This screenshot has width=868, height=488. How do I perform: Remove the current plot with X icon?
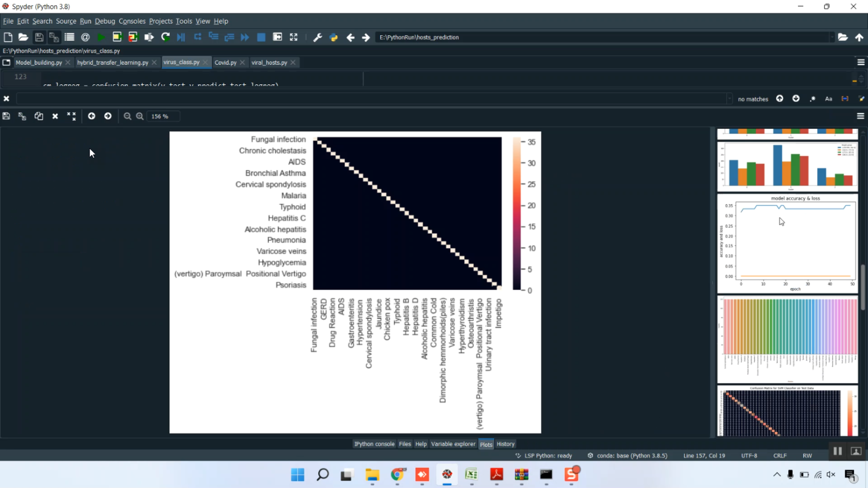pos(55,116)
